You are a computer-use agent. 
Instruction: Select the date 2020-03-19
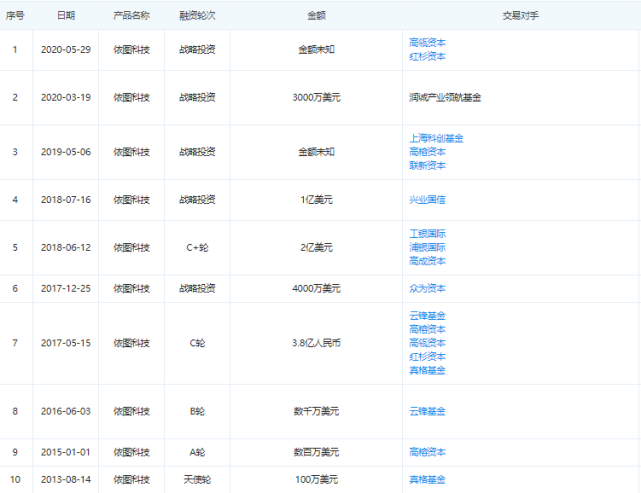pyautogui.click(x=66, y=97)
